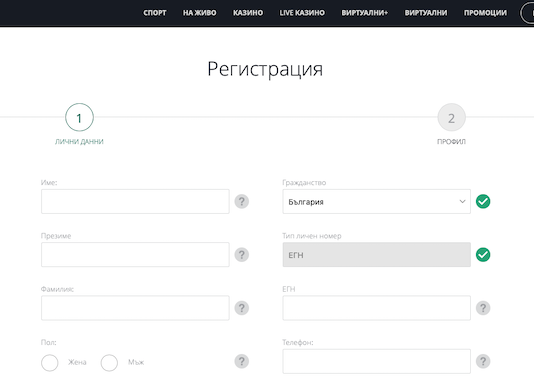Screen dimensions: 534x391
Task: Focus the Телефон input field
Action: coord(377,361)
